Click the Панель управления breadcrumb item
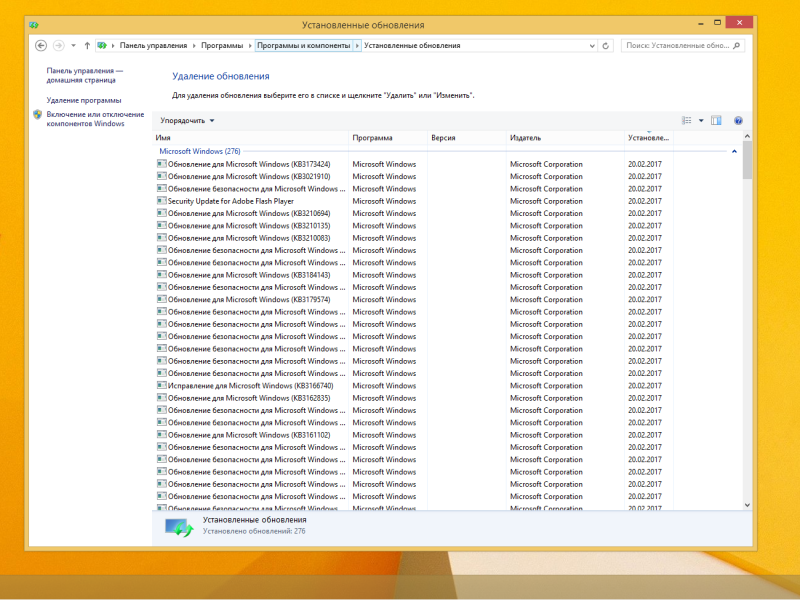 click(153, 45)
